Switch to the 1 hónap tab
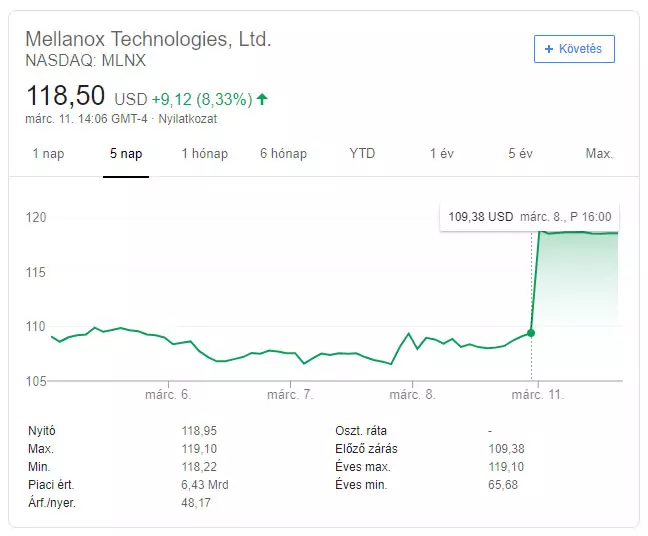Viewport: 648px width, 536px height. point(205,154)
